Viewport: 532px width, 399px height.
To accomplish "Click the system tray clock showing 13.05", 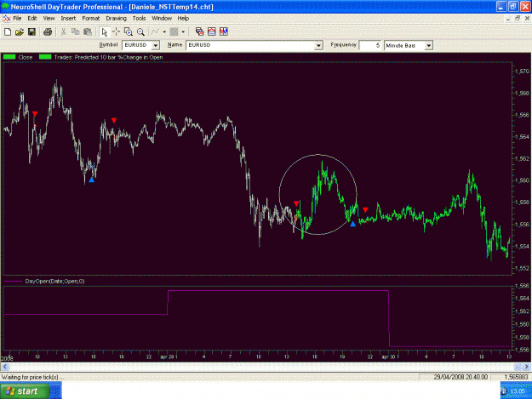I will point(518,391).
